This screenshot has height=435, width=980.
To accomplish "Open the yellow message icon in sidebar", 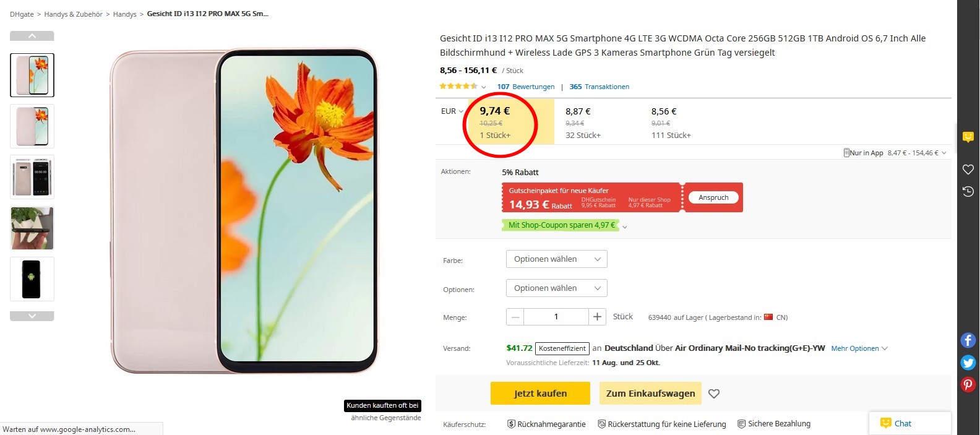I will click(968, 137).
